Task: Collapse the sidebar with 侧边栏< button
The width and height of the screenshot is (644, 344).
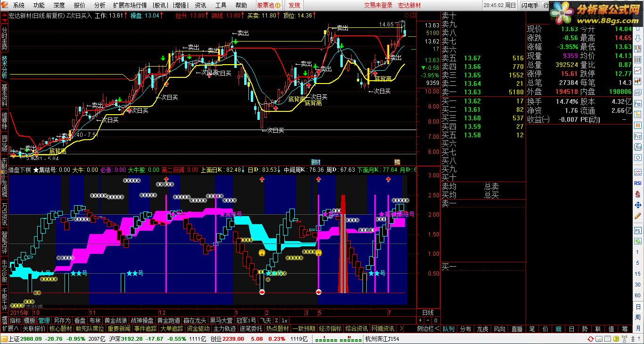Action: coord(428,328)
